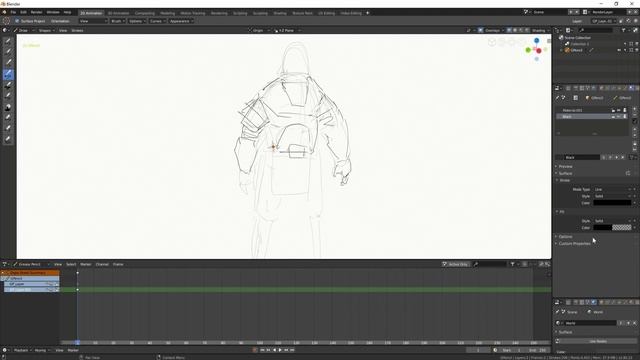Select the highlighted active brush tool in left toolbar
Viewport: 640px width, 360px height.
point(8,74)
